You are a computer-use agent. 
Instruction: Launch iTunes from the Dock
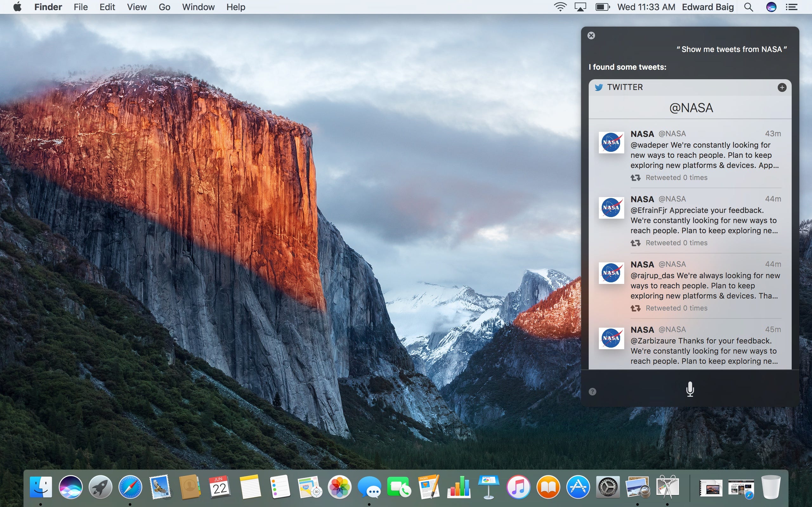[x=518, y=487]
